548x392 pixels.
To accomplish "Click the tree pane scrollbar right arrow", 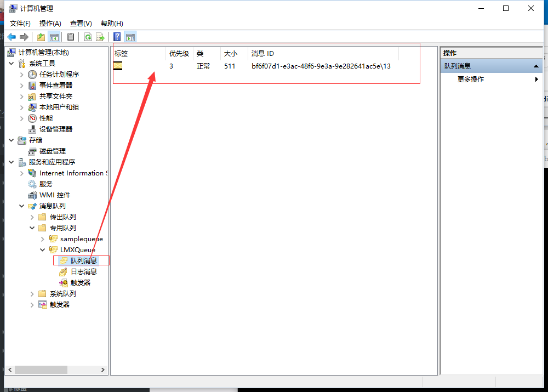I will click(x=103, y=370).
